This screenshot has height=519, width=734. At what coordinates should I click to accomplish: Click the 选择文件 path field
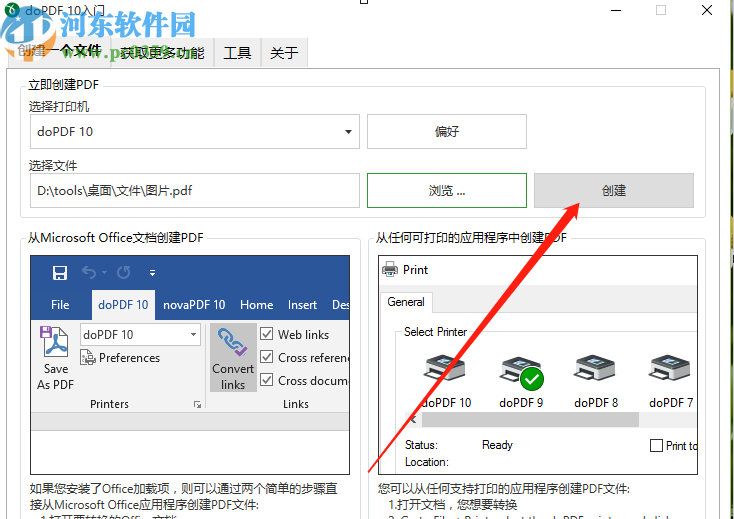(195, 190)
